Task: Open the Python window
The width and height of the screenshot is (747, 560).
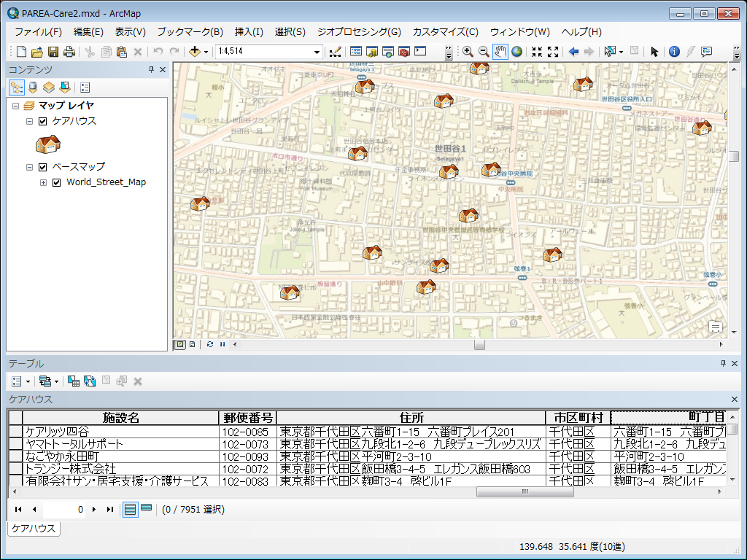Action: 420,51
